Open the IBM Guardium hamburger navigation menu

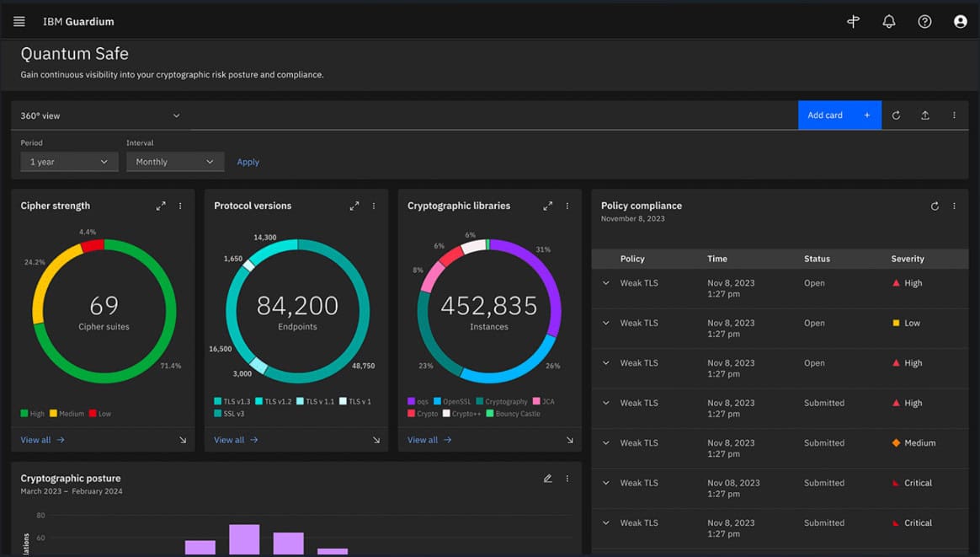19,21
